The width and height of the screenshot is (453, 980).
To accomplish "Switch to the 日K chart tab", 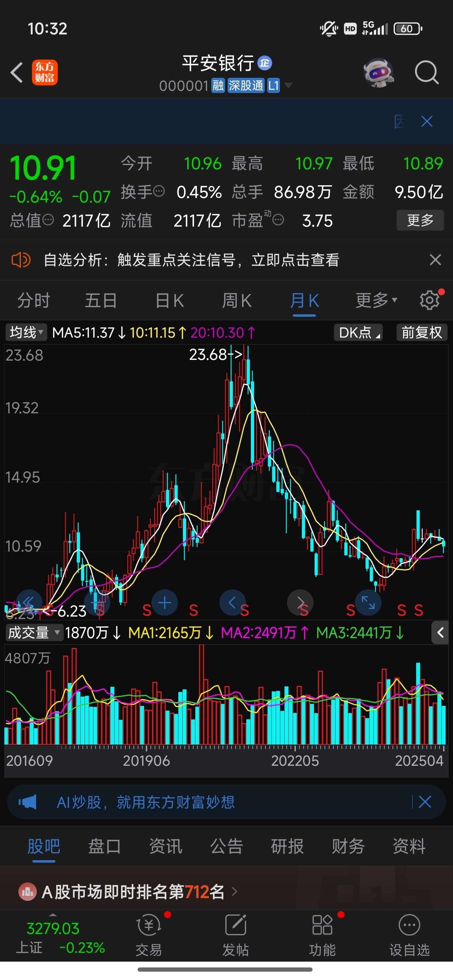I will (170, 300).
